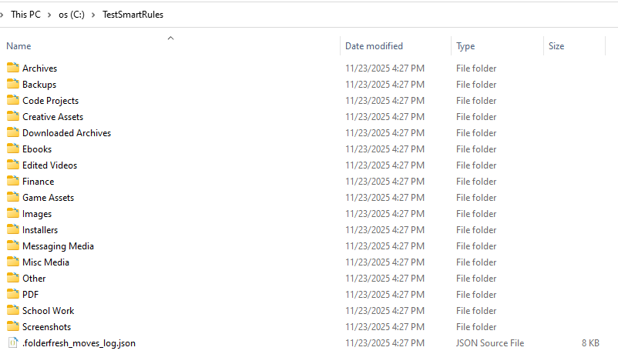Image resolution: width=618 pixels, height=364 pixels.
Task: Go to This PC in breadcrumb
Action: pyautogui.click(x=25, y=15)
